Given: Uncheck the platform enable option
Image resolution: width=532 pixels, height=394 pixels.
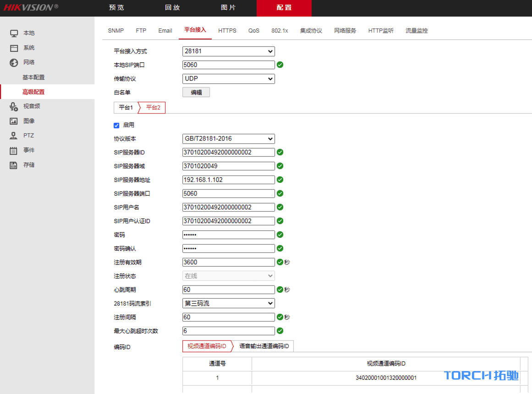Looking at the screenshot, I should pos(116,125).
